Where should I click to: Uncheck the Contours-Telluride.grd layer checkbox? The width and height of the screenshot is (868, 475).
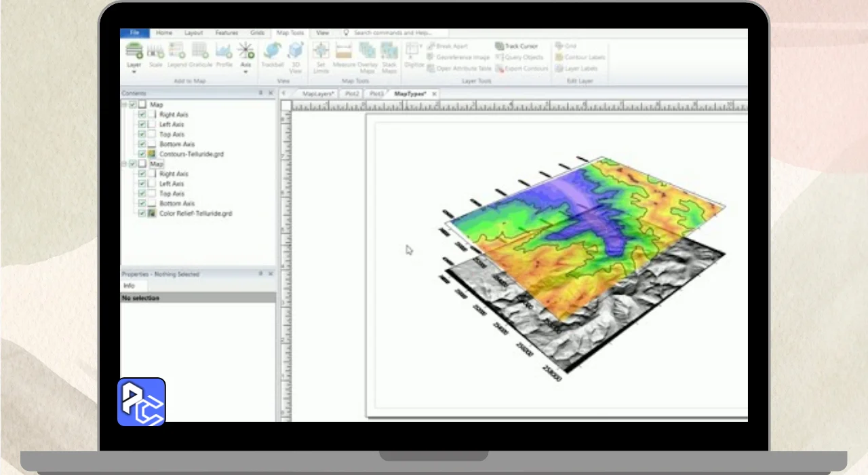tap(142, 154)
